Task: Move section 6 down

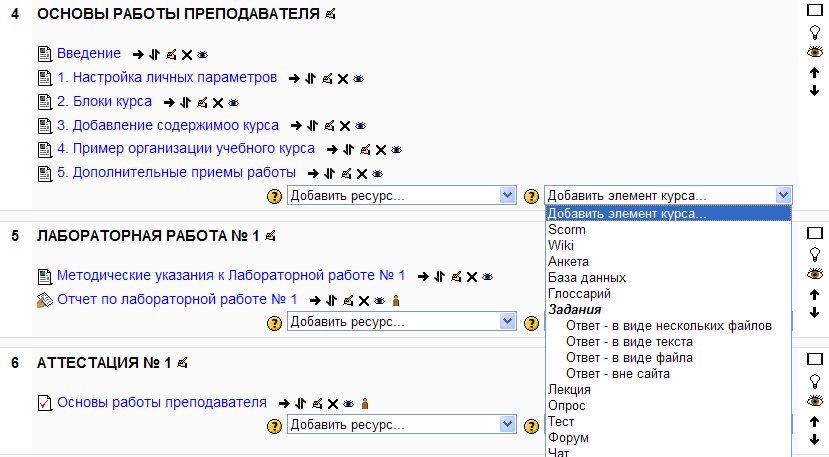Action: point(814,439)
